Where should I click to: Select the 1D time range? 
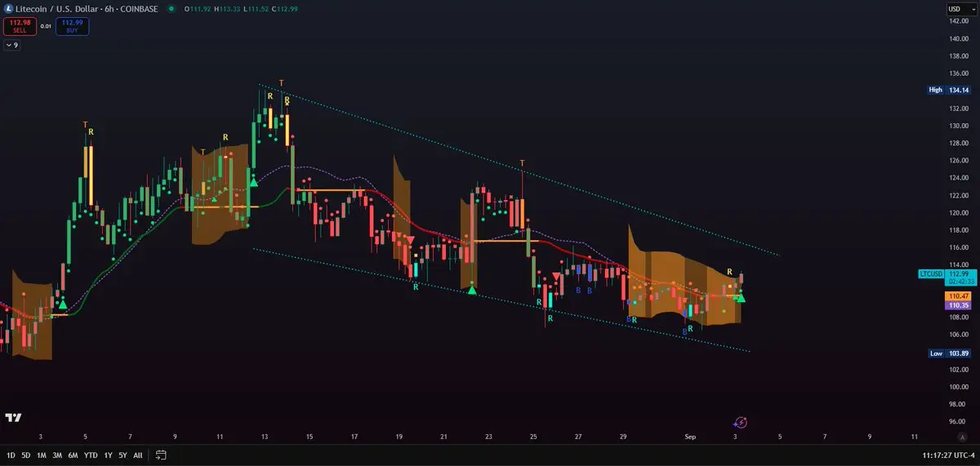click(x=11, y=455)
